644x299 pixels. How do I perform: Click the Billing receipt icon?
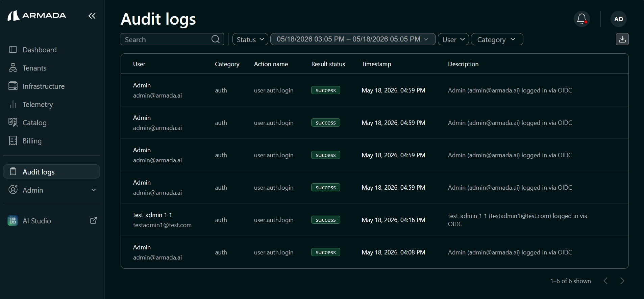(x=13, y=141)
